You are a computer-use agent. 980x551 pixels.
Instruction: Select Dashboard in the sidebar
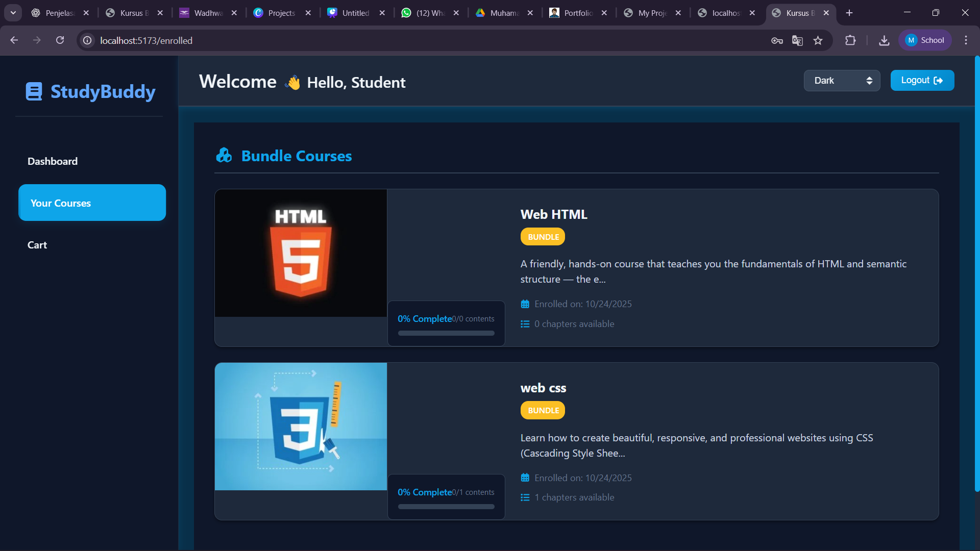52,161
